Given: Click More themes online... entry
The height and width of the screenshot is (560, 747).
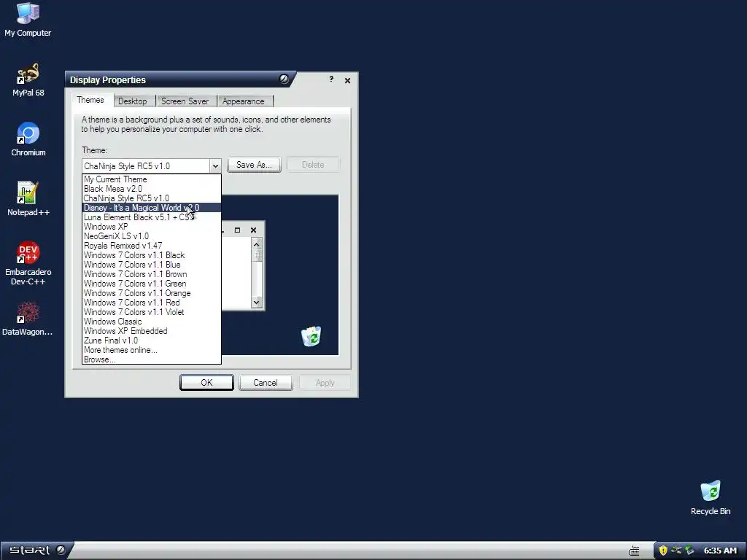Looking at the screenshot, I should pos(152,350).
